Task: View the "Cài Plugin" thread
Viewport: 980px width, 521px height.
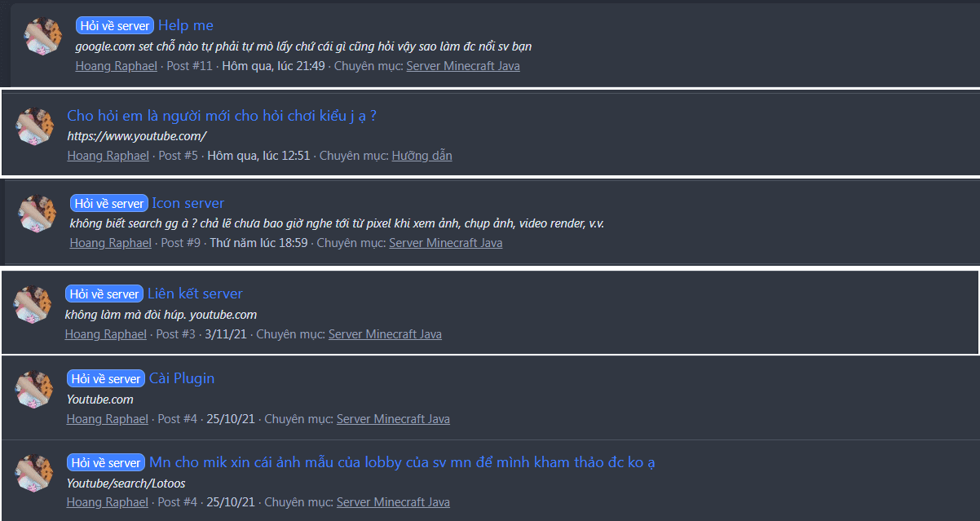Action: tap(182, 378)
